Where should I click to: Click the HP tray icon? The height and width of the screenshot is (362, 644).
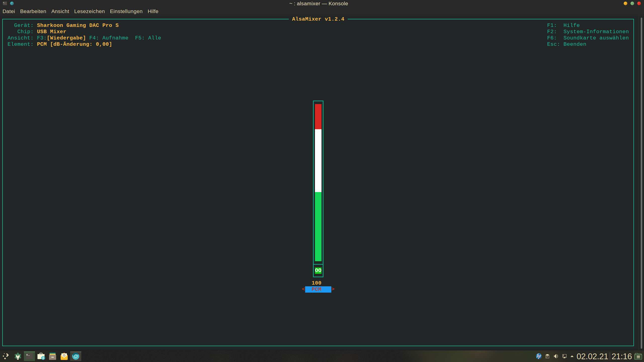[x=539, y=356]
